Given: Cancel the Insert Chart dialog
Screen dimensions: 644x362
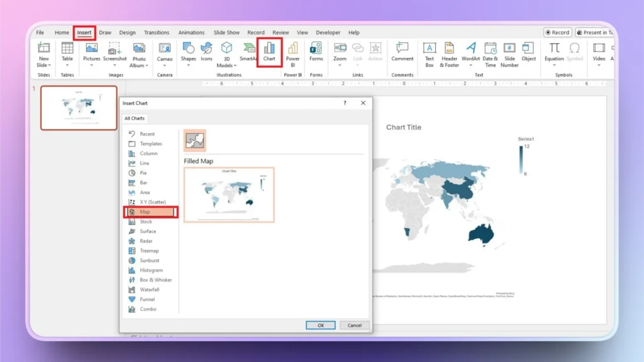Looking at the screenshot, I should pos(354,325).
